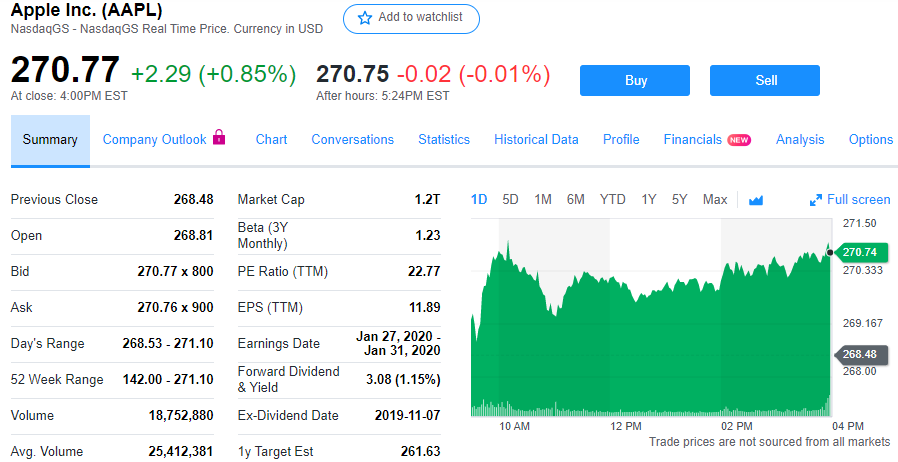Click the NEW badge next to Financials
The width and height of the screenshot is (898, 462).
point(739,140)
